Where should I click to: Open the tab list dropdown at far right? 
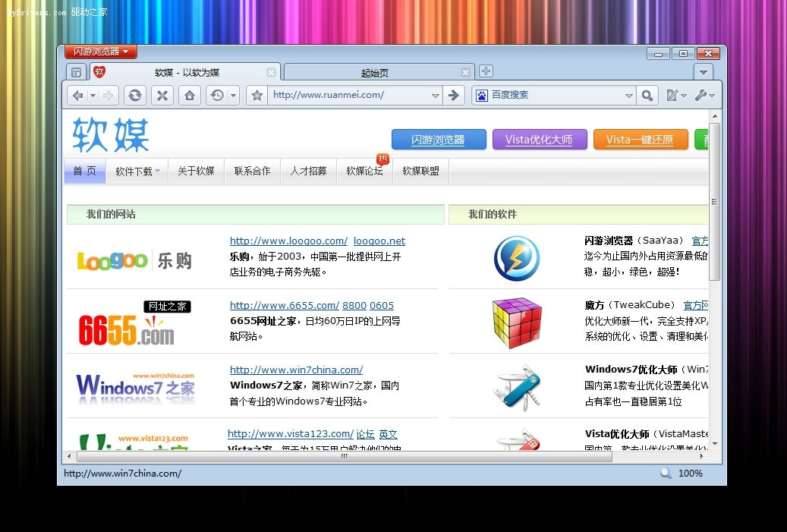(703, 71)
